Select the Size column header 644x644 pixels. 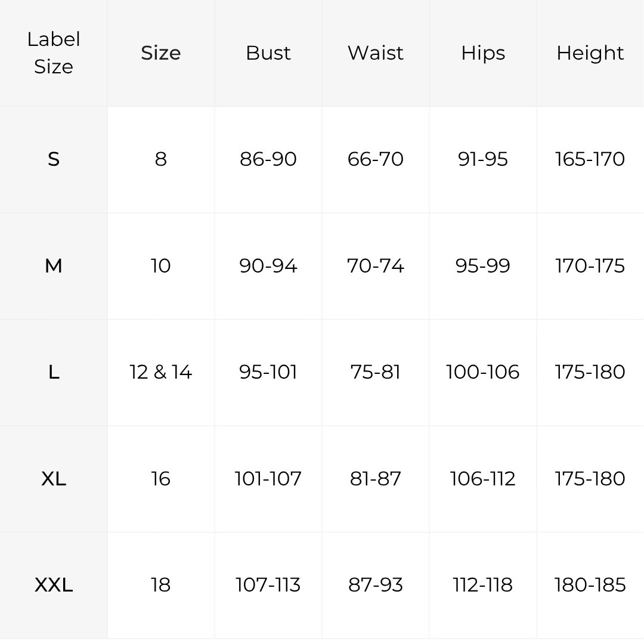point(160,53)
